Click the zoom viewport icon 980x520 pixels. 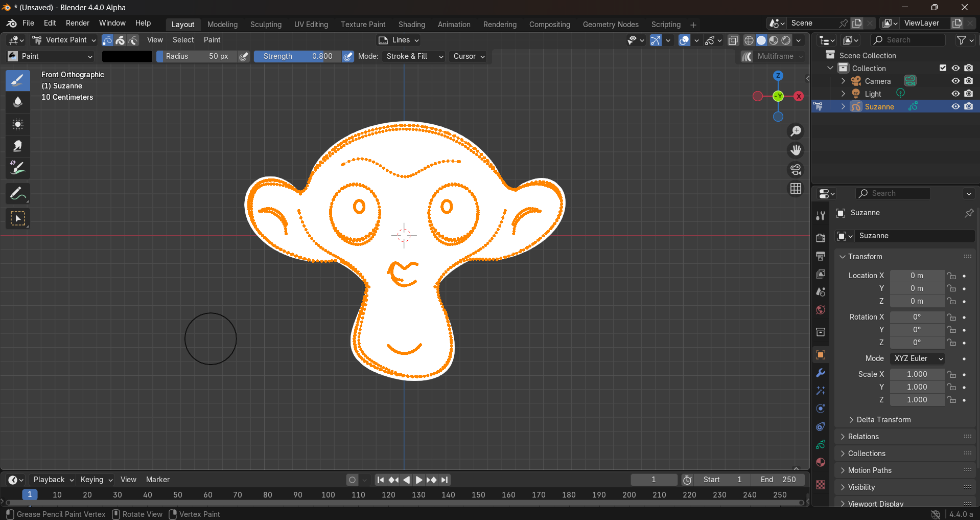(796, 131)
